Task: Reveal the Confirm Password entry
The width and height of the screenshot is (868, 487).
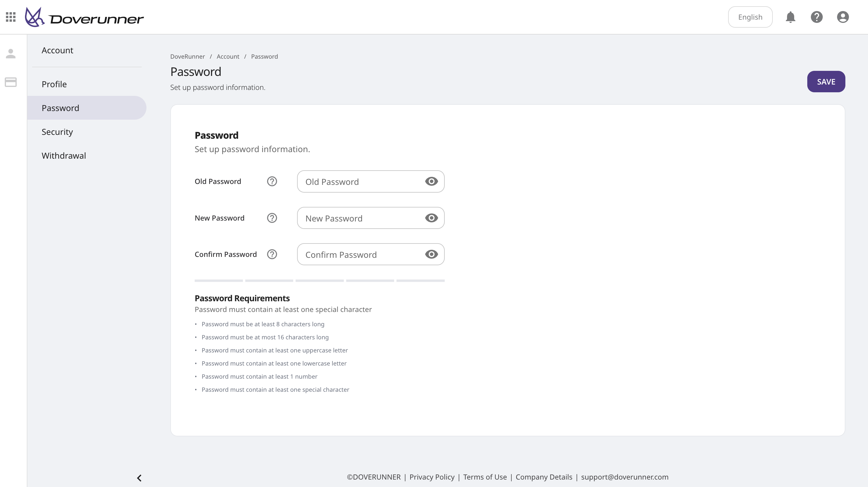Action: click(431, 254)
